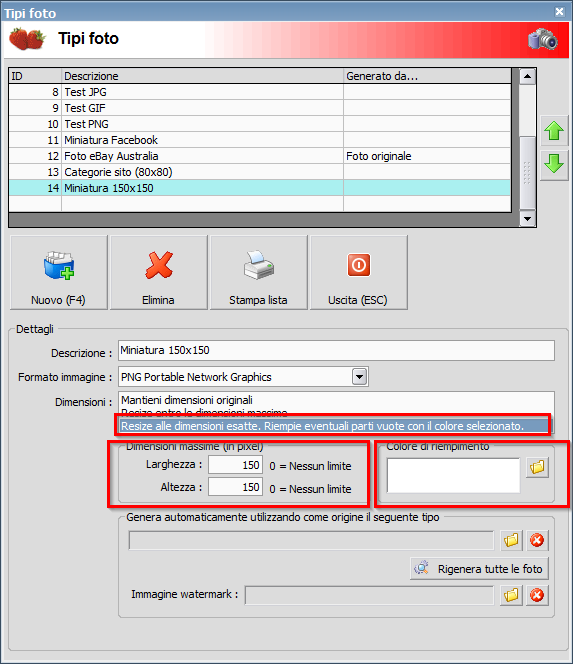Click the Altezza input field

point(235,487)
